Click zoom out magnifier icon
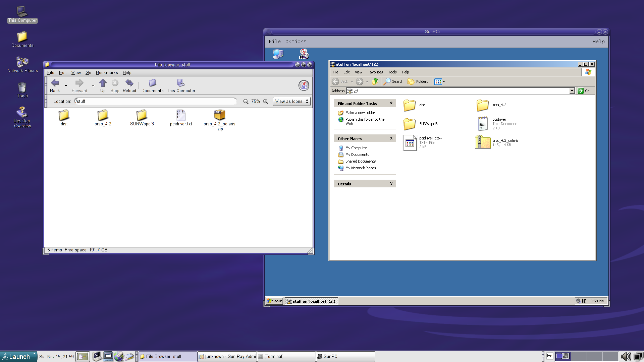 point(246,102)
